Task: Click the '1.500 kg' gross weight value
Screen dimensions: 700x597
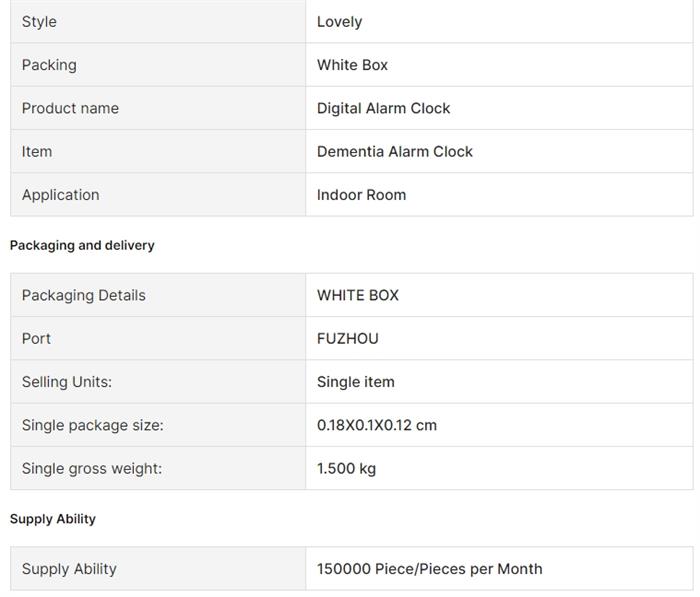Action: point(346,468)
